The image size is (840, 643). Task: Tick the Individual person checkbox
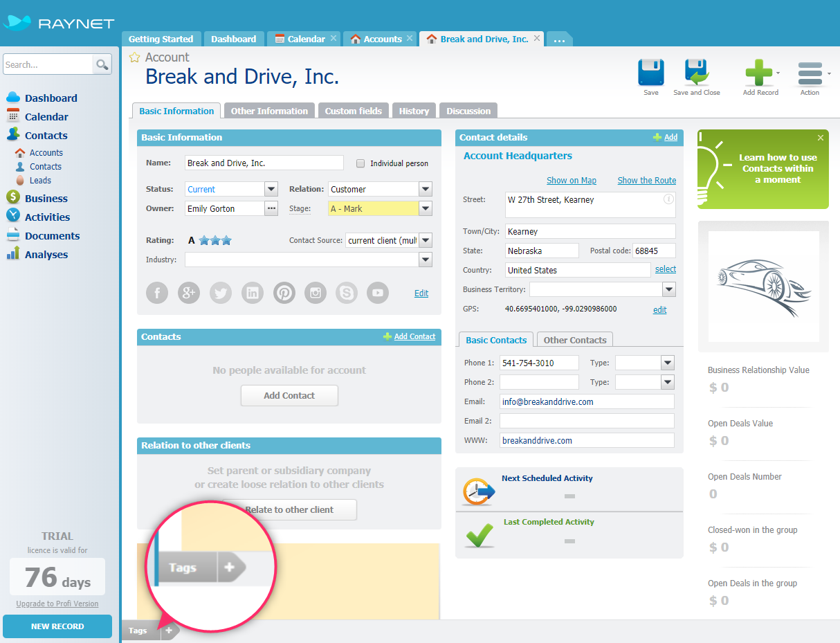click(x=360, y=163)
